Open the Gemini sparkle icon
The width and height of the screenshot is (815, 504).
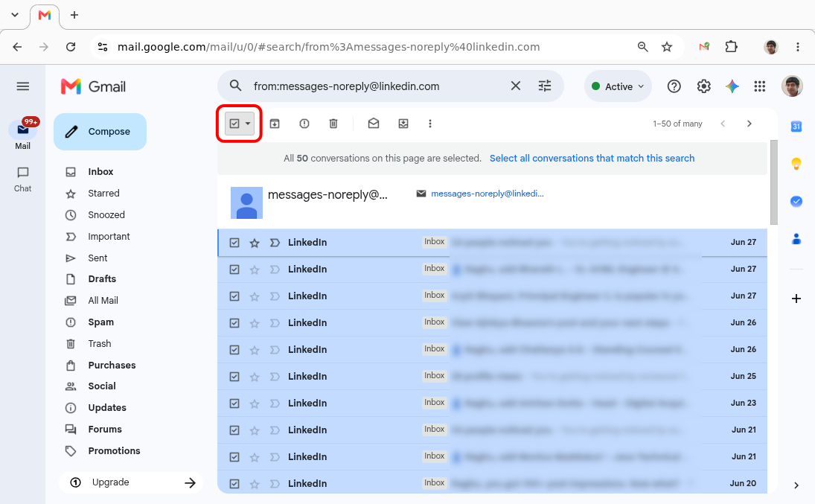point(732,86)
